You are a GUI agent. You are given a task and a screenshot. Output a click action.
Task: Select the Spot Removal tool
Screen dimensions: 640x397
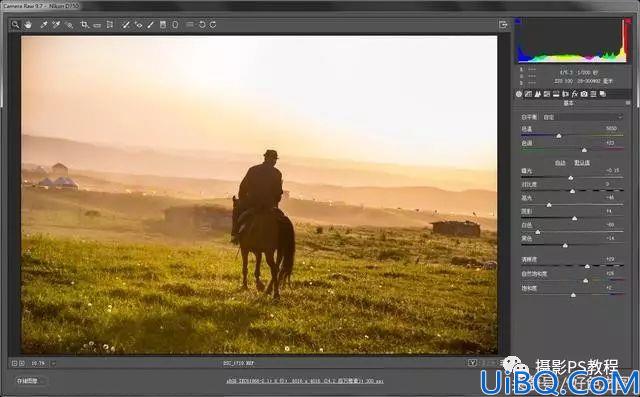tap(126, 24)
